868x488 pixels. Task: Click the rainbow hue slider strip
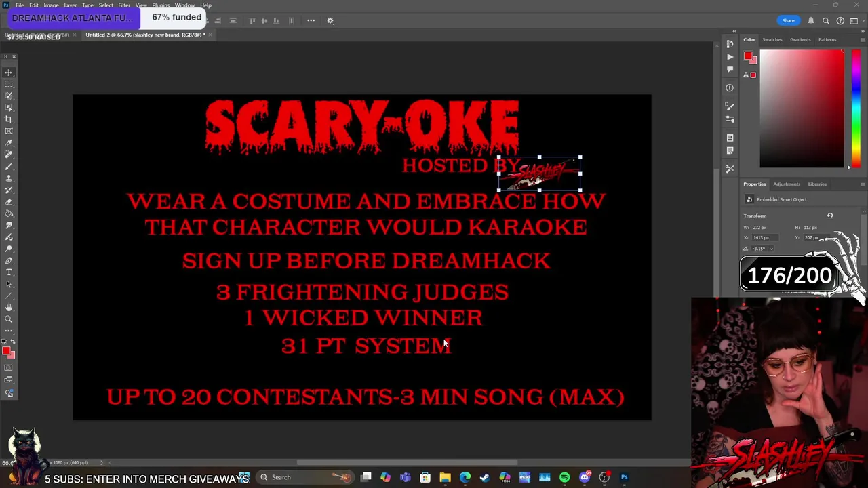[856, 108]
